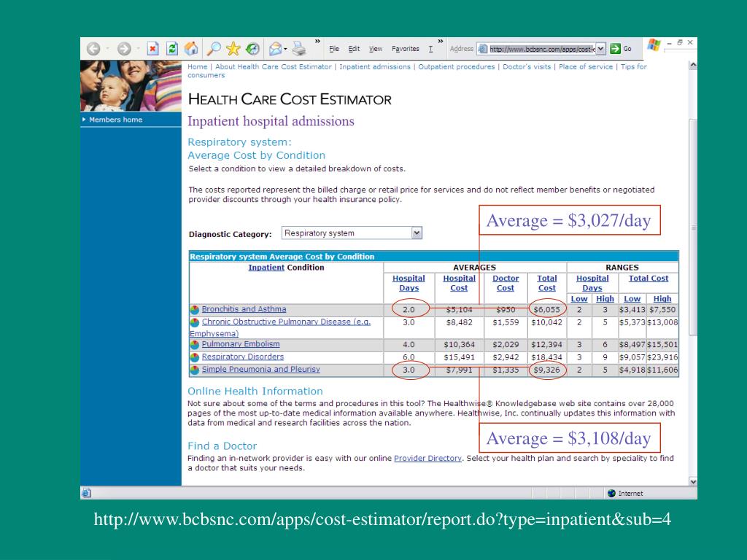Click Total Cost header under Ranges

(649, 278)
